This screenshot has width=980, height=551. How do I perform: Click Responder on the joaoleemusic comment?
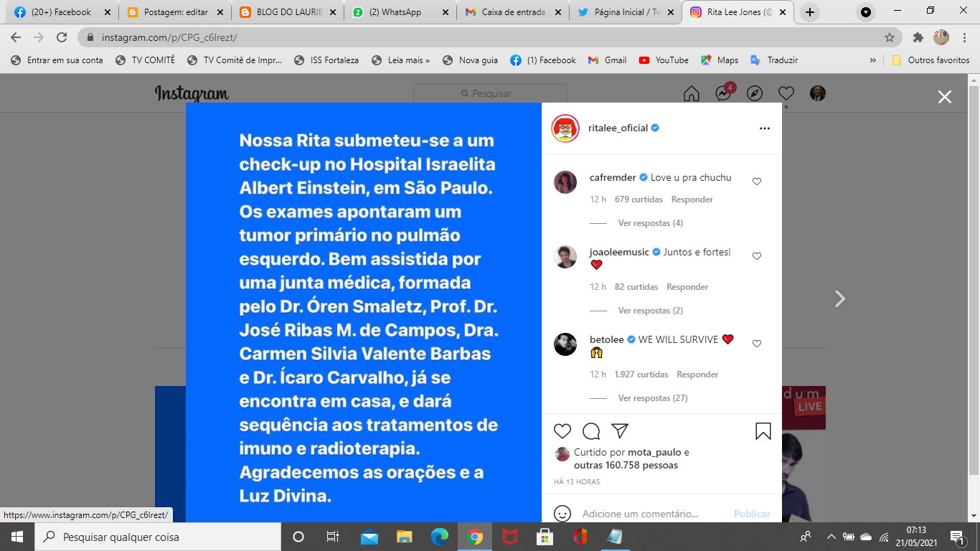point(687,287)
